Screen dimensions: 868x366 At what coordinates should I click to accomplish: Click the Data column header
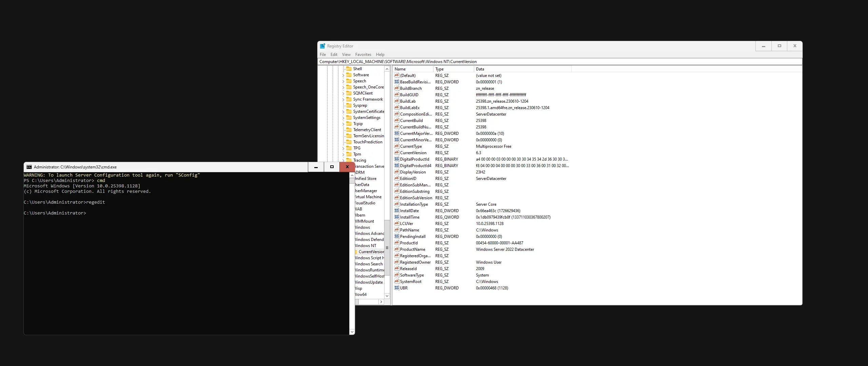point(522,69)
